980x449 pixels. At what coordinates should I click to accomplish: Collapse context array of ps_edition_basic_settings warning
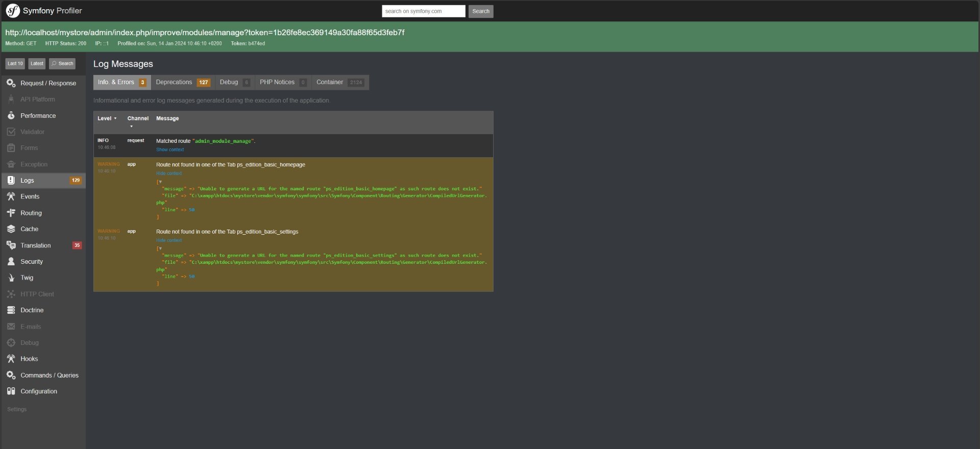[160, 248]
